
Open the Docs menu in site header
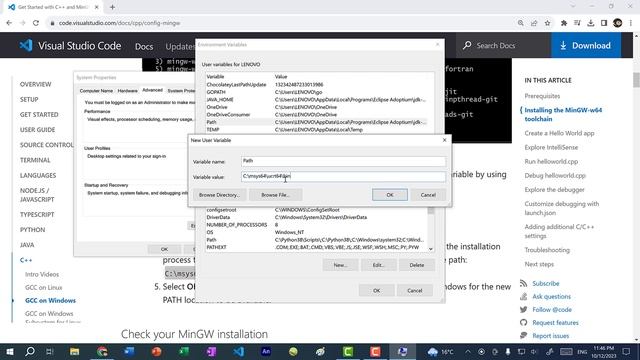144,47
